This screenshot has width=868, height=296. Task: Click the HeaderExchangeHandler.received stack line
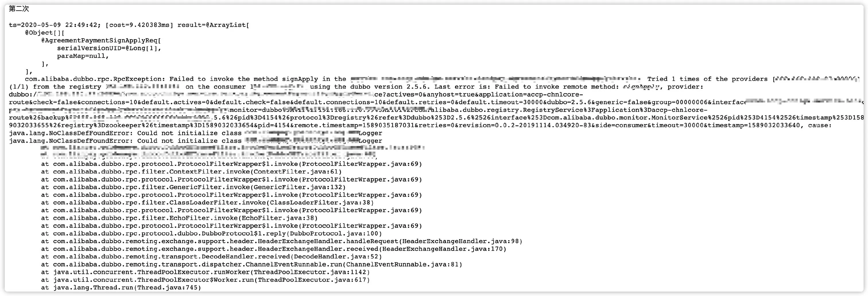274,249
